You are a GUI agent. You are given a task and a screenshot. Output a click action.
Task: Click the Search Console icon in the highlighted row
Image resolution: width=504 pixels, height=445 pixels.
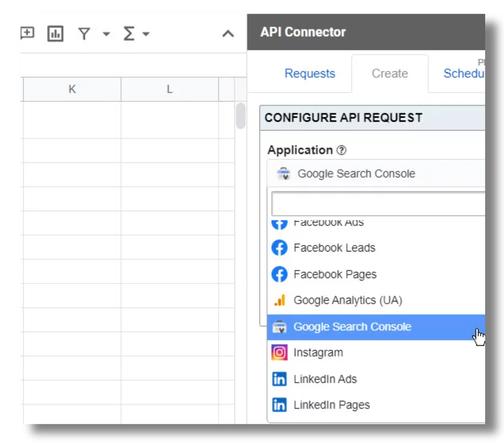(x=279, y=327)
